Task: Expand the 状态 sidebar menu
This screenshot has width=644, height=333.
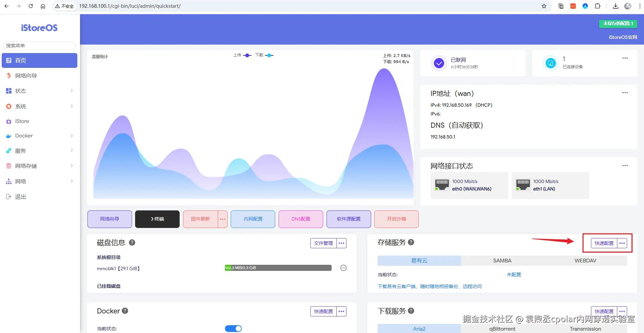Action: 40,91
